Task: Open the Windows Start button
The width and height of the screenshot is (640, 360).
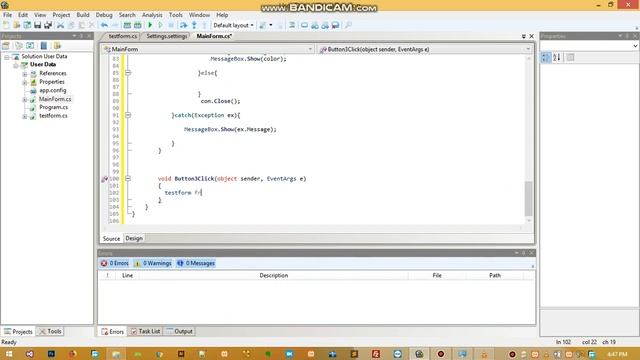Action: 9,354
